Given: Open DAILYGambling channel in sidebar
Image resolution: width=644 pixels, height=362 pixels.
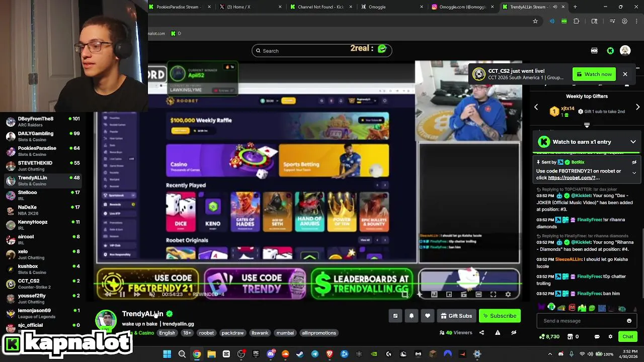Looking at the screenshot, I should pos(43,136).
